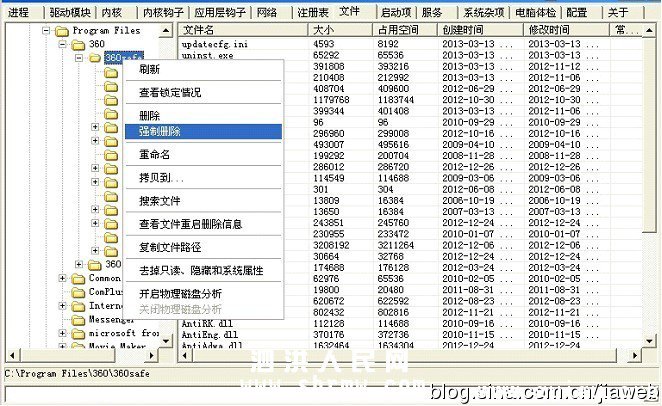Viewport: 662px width, 406px height.
Task: Click the 360safe folder icon in tree
Action: (x=95, y=58)
